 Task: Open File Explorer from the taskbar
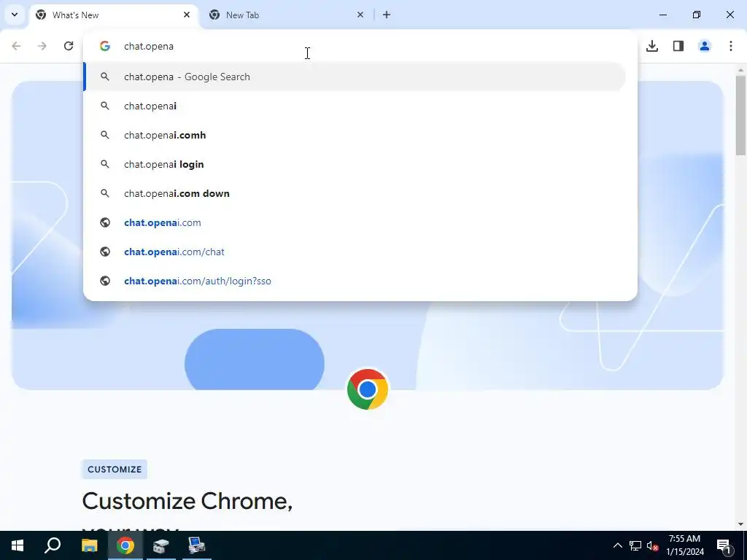click(x=89, y=545)
